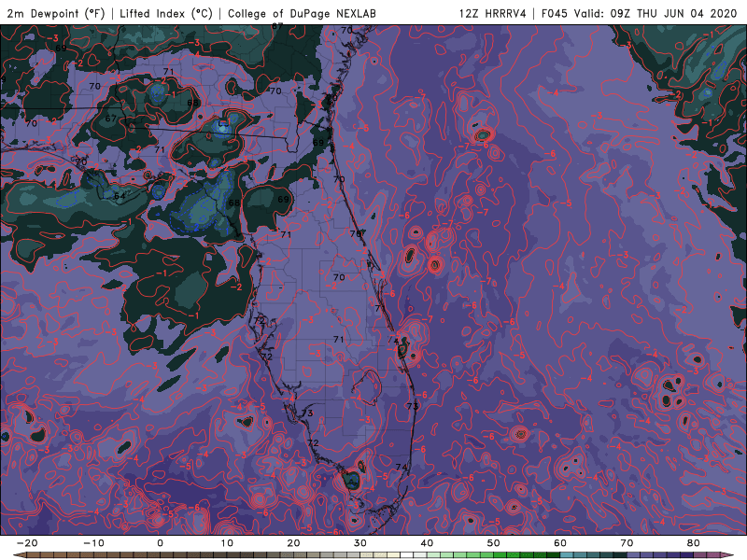Select the "College of DuPage NEXLAB" title text
The image size is (747, 560).
(x=302, y=13)
